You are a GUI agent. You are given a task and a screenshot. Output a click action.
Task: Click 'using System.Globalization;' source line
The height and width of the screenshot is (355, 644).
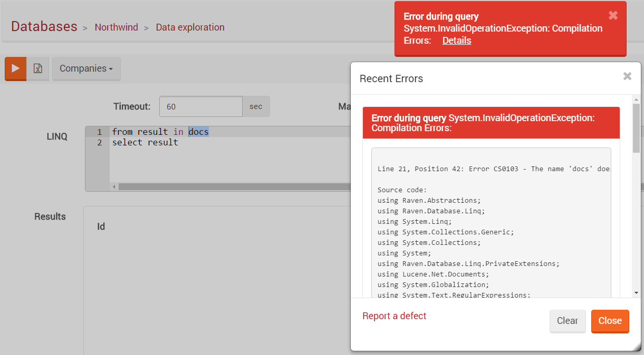point(434,285)
